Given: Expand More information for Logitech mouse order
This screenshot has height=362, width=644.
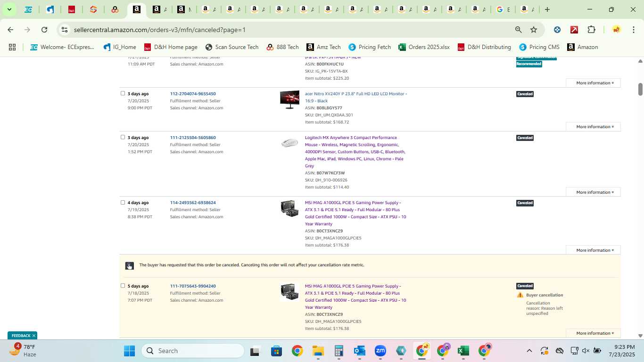Looking at the screenshot, I should [x=593, y=192].
